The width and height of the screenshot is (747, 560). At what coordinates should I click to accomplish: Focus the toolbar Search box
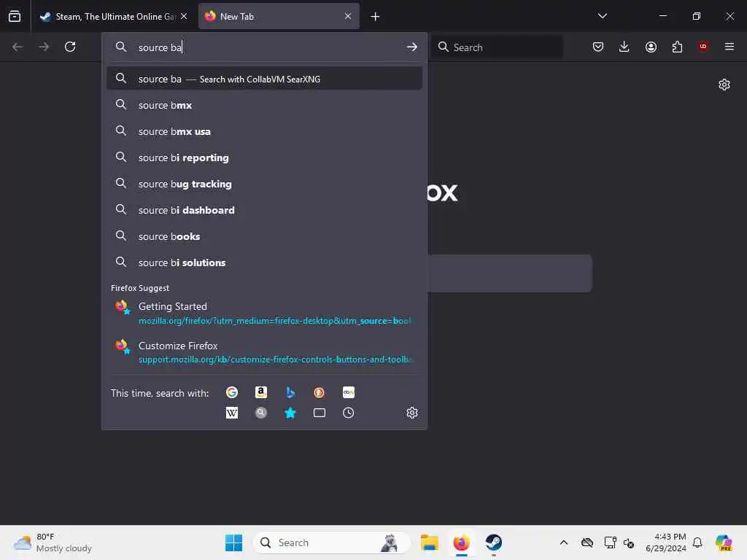click(x=498, y=47)
